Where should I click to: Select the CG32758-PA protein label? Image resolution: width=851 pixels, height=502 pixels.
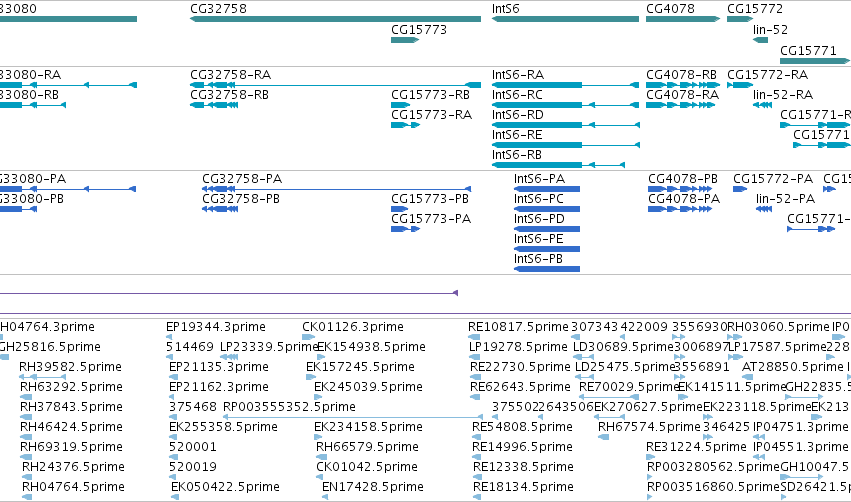click(242, 179)
